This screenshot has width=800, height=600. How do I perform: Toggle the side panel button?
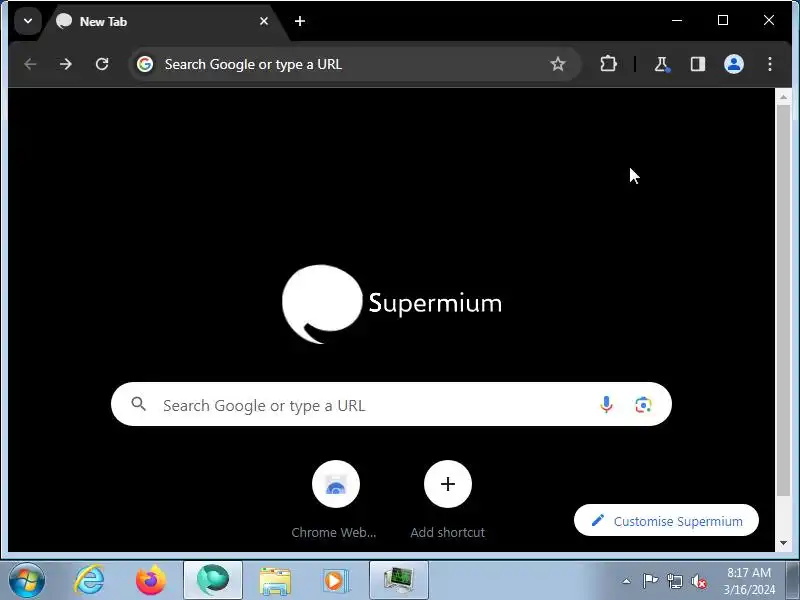coord(698,64)
